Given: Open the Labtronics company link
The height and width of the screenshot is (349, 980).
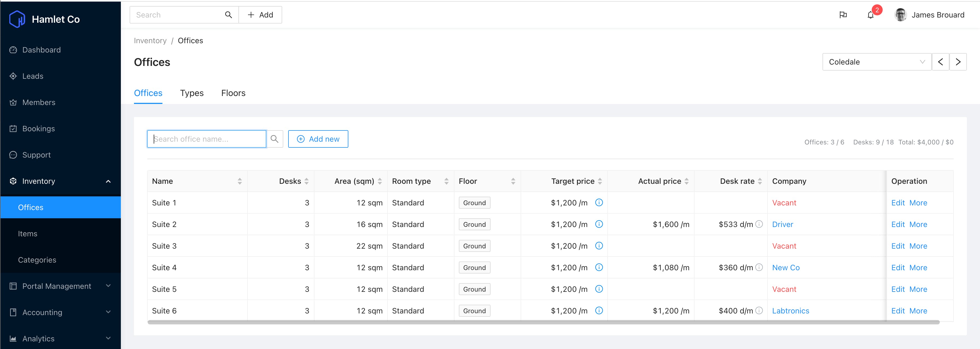Looking at the screenshot, I should 791,310.
